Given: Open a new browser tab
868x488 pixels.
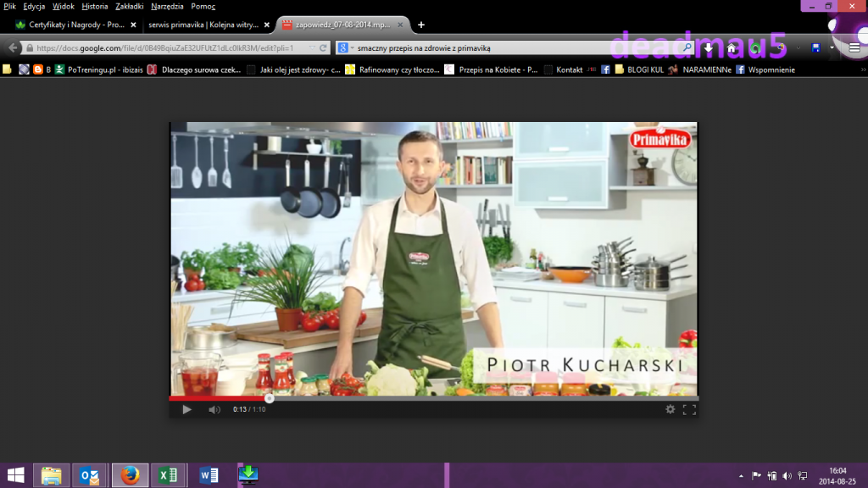Looking at the screenshot, I should pos(421,25).
